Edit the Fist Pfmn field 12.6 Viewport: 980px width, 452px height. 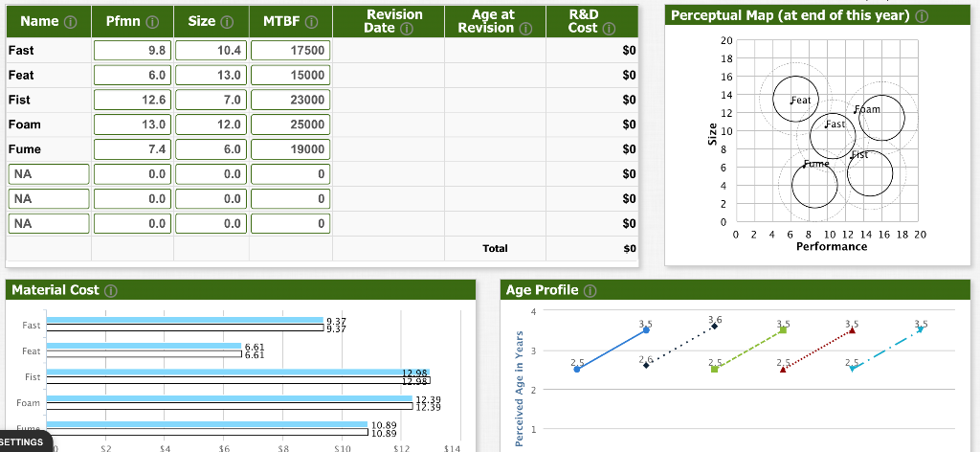132,100
